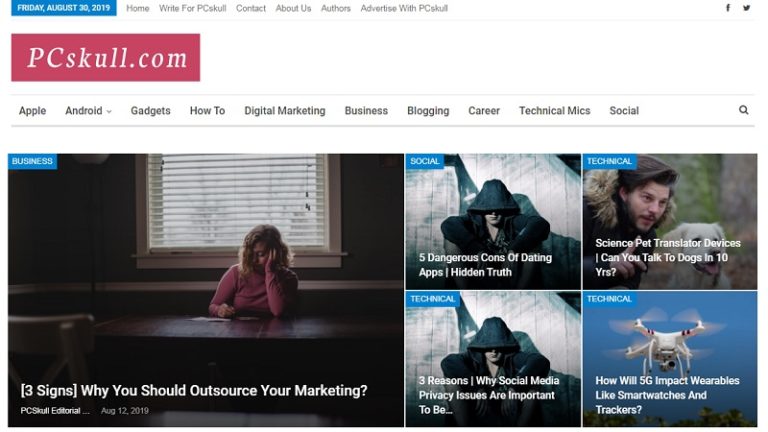Click TECHNICAL tag on drone article

click(x=609, y=299)
